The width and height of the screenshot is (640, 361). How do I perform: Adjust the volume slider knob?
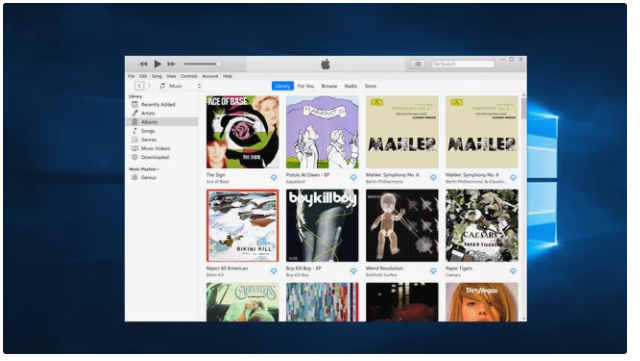pos(219,64)
